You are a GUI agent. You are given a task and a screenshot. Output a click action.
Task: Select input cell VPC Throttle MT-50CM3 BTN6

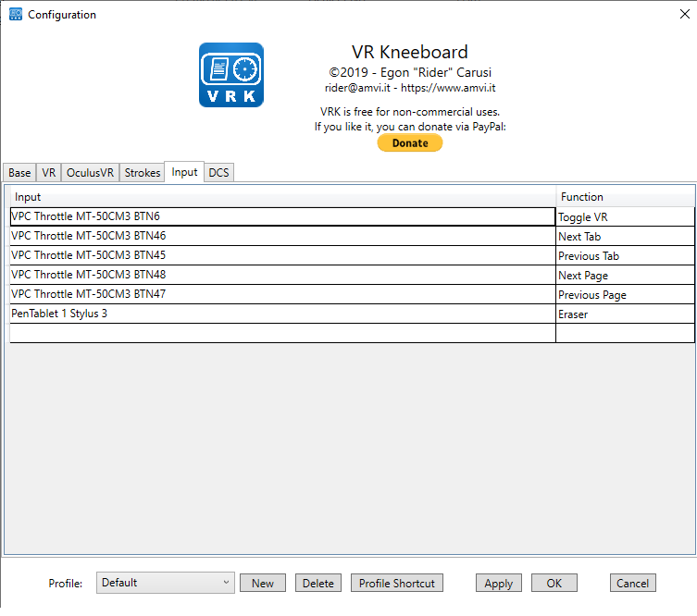(x=282, y=216)
